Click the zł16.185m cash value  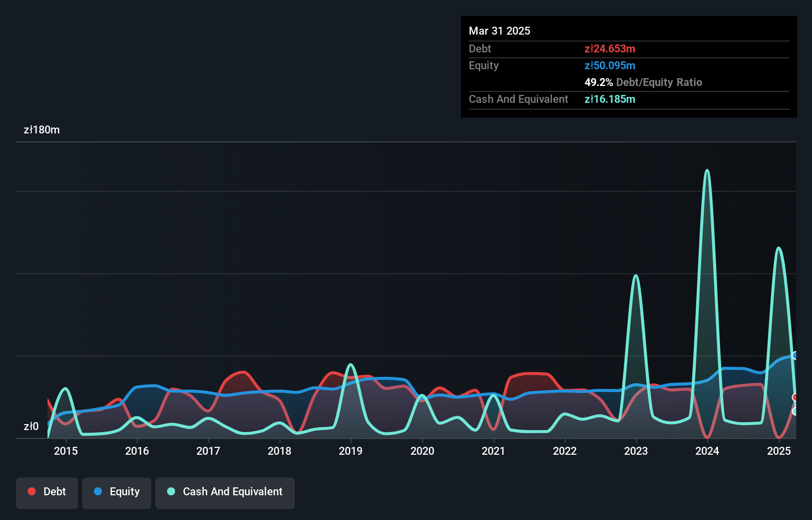[610, 99]
